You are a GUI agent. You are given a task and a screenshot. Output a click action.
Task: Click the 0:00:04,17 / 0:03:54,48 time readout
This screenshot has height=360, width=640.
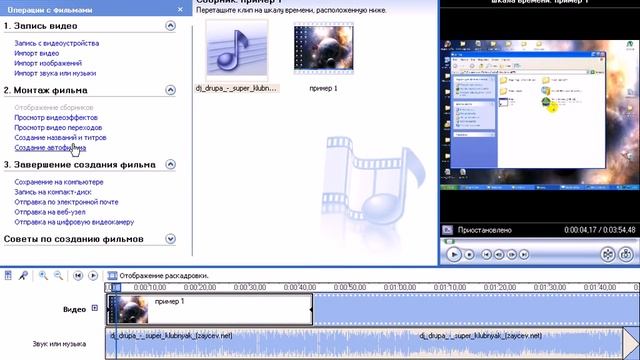(600, 230)
